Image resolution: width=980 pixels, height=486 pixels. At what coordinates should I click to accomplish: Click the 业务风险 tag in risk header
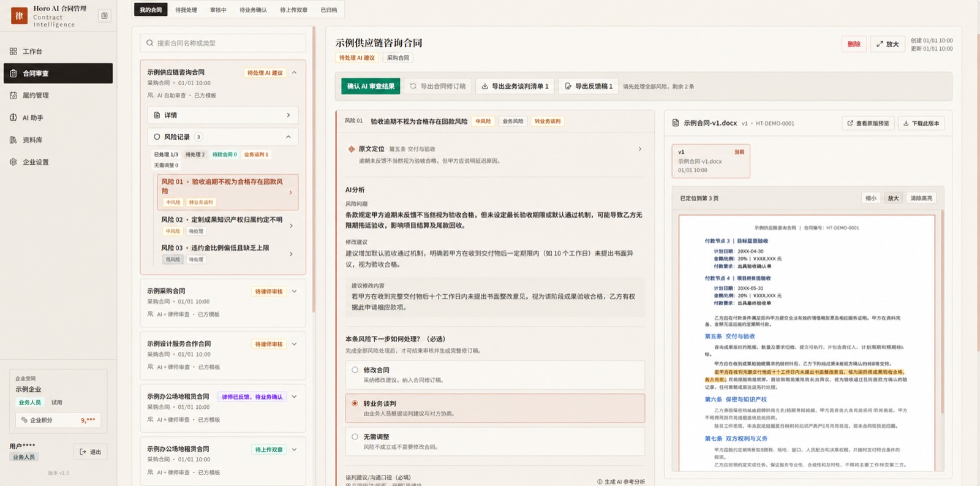(x=513, y=121)
